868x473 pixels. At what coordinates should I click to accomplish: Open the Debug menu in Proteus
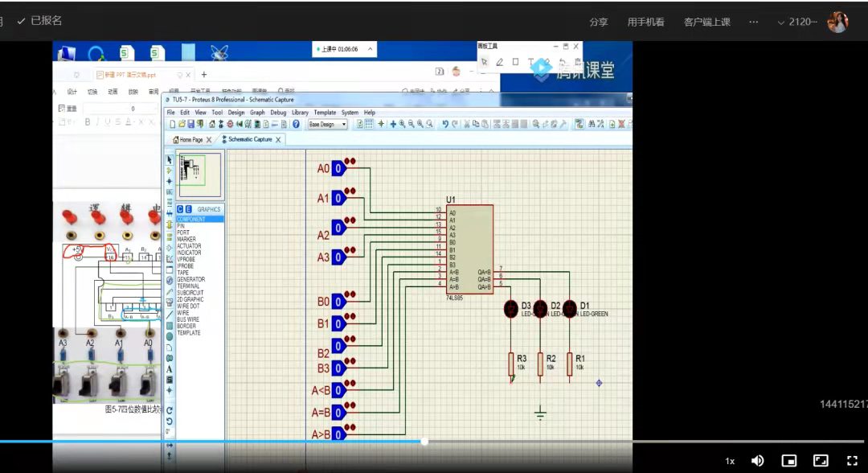click(278, 113)
